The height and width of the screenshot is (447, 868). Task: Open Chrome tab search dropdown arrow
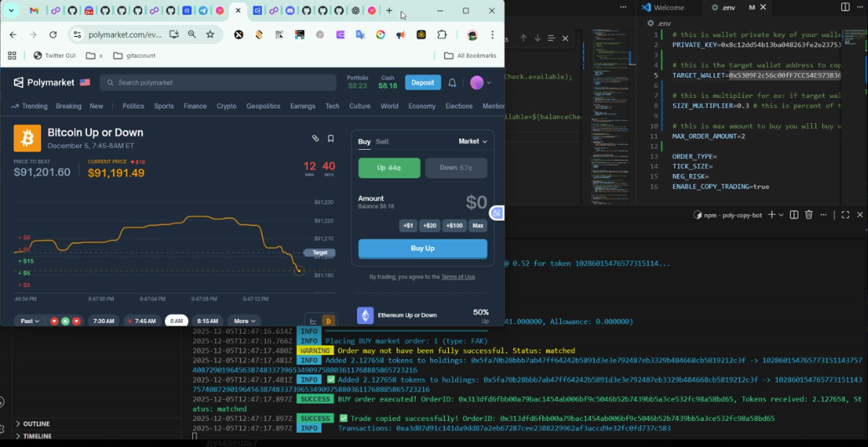point(11,11)
